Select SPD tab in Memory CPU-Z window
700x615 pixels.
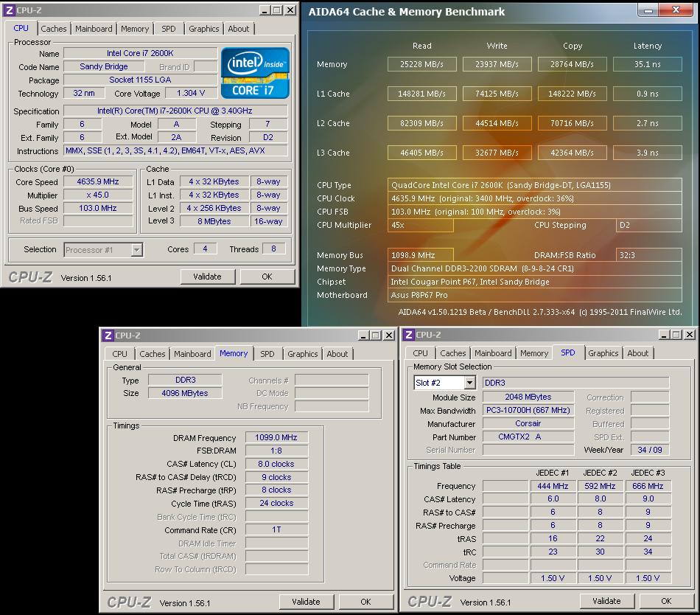click(x=267, y=354)
